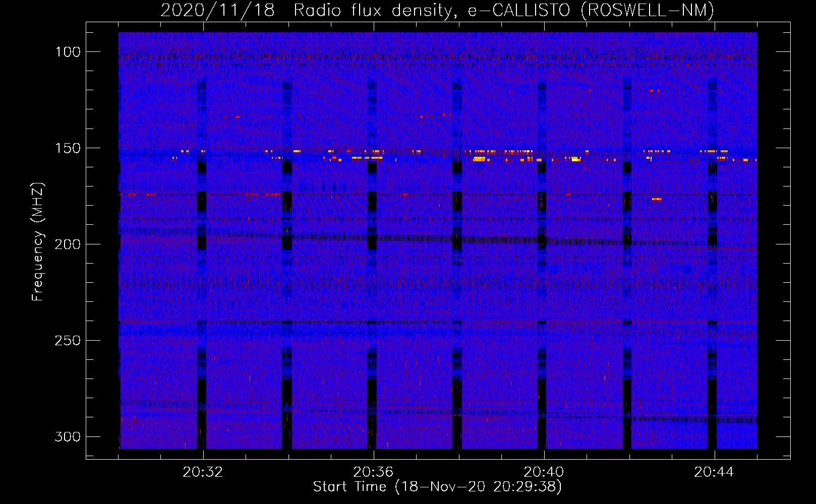Screen dimensions: 816x504
Task: Select the 'Frequency (MHZ)' axis label
Action: pos(38,241)
